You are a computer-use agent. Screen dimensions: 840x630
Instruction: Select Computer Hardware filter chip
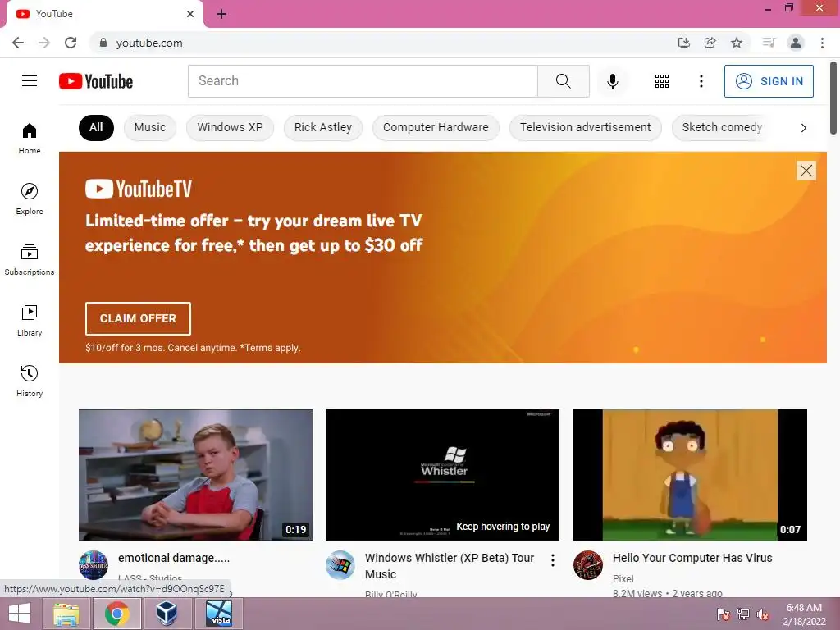(436, 127)
